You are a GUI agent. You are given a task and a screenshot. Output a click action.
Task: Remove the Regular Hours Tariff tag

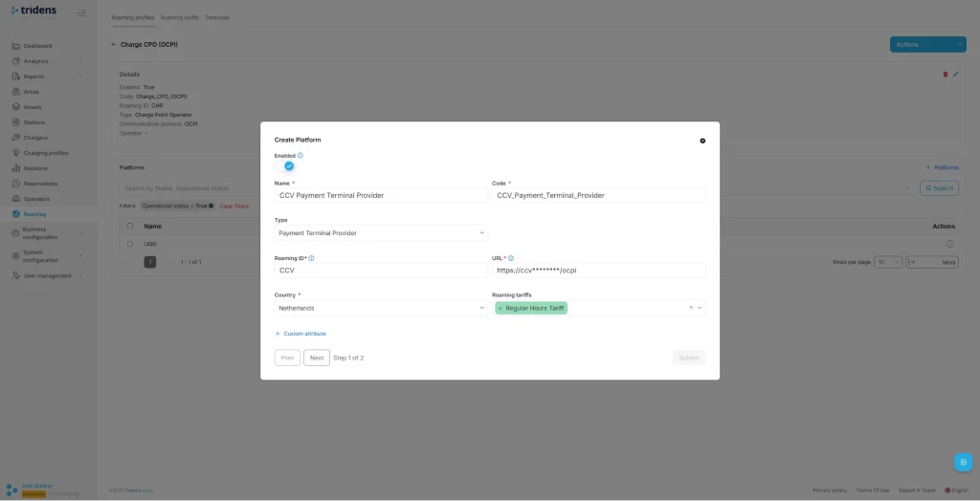point(500,308)
